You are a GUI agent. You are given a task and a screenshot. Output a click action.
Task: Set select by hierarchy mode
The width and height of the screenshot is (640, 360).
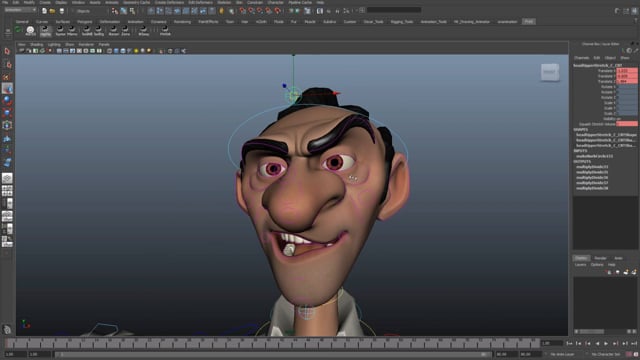tap(115, 11)
